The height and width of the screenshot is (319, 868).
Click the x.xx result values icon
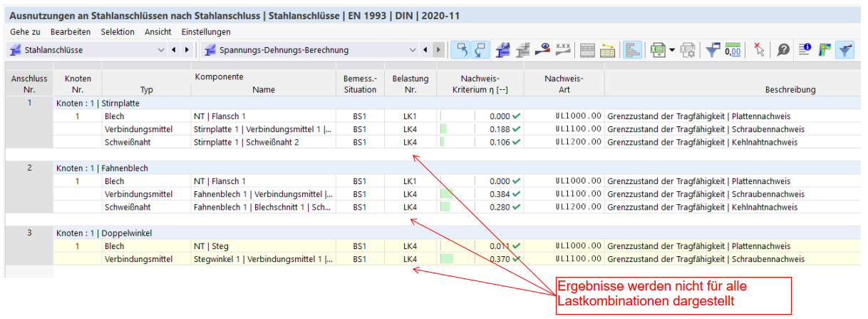(x=563, y=50)
